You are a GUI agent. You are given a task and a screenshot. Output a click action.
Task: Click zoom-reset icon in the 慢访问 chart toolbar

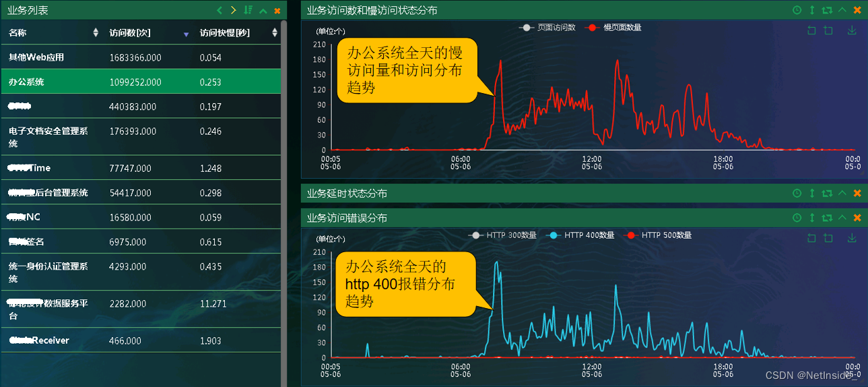coord(811,30)
